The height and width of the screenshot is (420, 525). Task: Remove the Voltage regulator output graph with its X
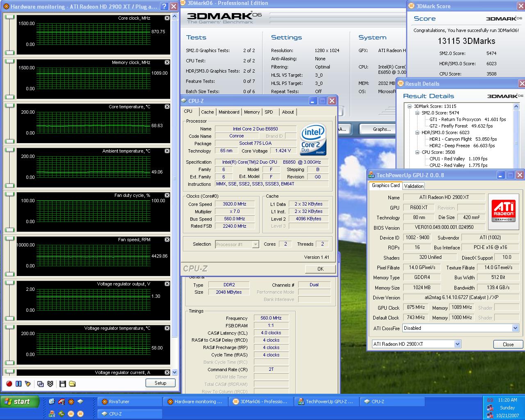(x=167, y=284)
